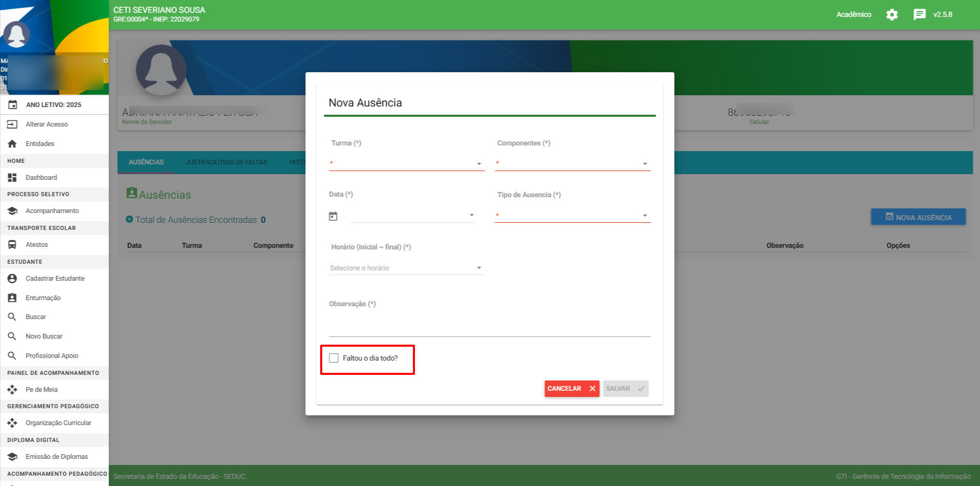
Task: Switch to Justificativas de Faltas tab
Action: pyautogui.click(x=226, y=162)
